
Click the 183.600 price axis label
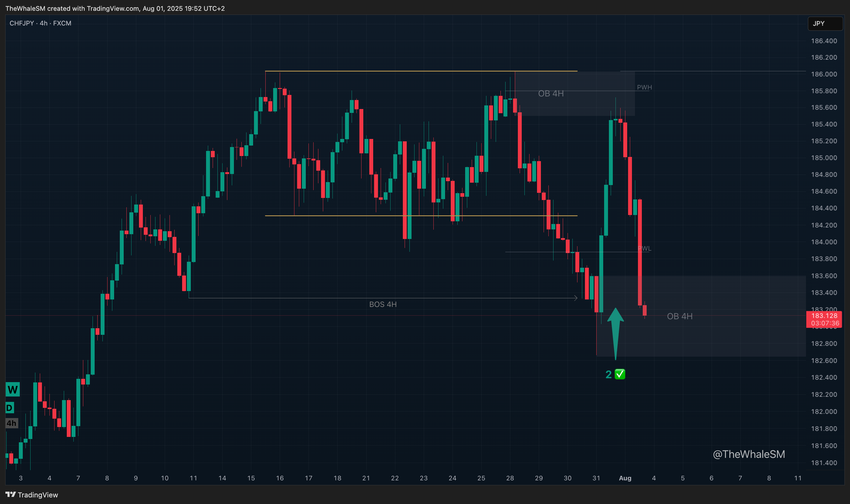(x=824, y=276)
